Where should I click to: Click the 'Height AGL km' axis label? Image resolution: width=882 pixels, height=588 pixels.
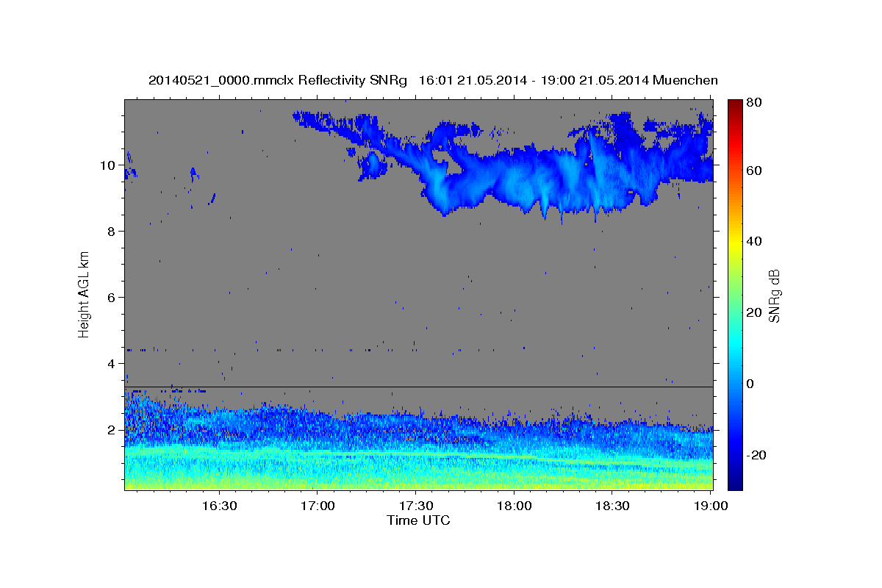(x=84, y=294)
